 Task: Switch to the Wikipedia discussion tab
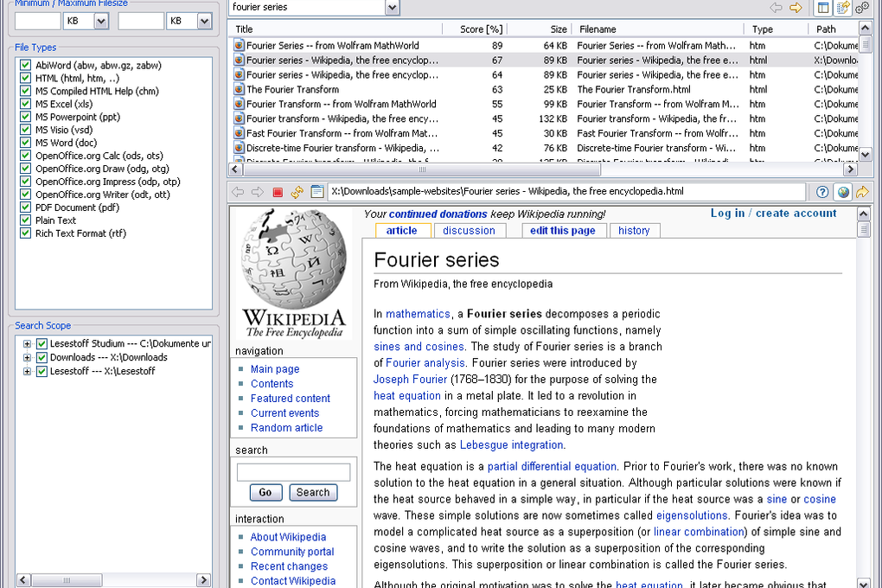[470, 231]
